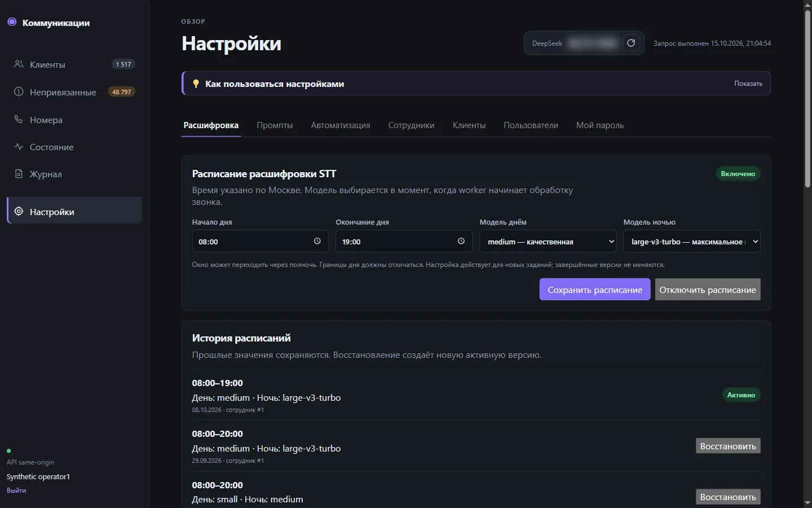
Task: Click the Включено status badge
Action: pos(738,174)
